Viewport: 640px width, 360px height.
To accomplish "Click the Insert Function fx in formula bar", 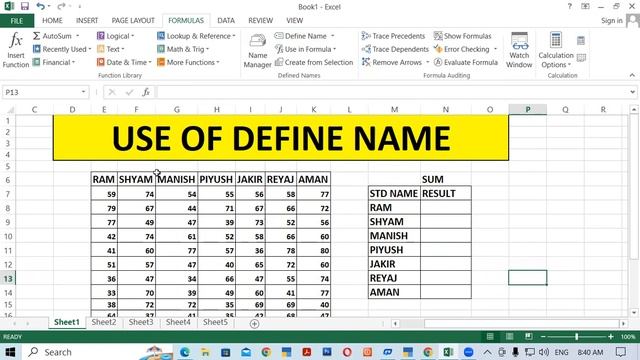I will pyautogui.click(x=146, y=92).
